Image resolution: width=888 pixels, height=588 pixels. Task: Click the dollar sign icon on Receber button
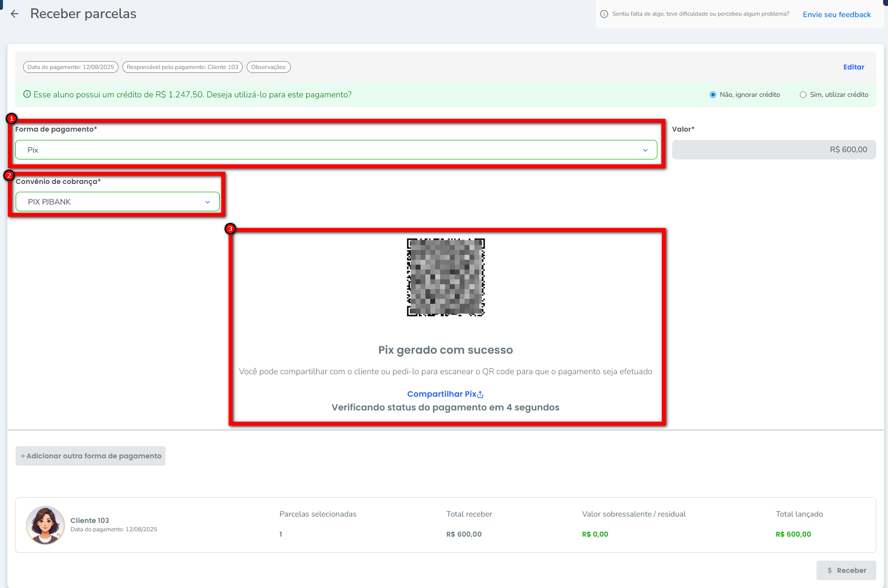click(830, 570)
